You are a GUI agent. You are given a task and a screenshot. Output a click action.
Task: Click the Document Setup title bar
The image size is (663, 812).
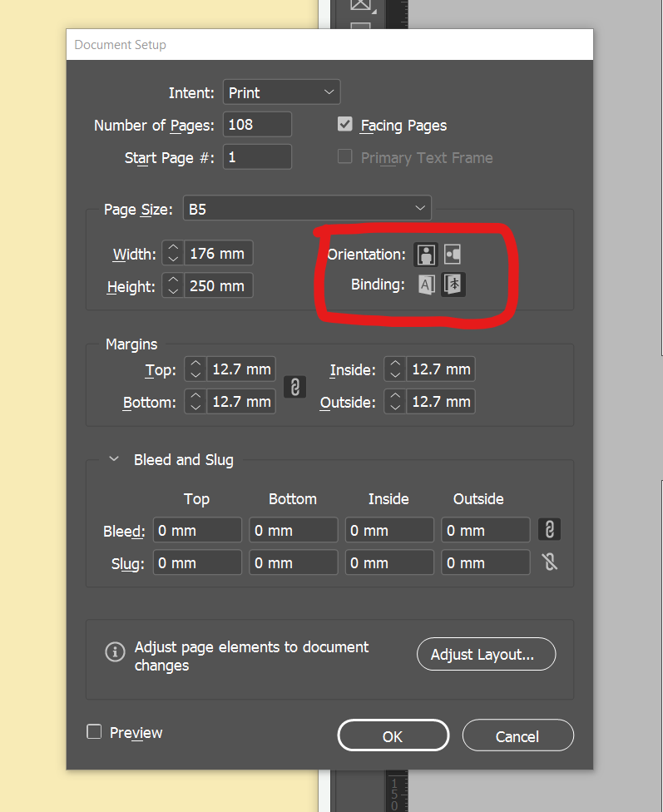329,45
